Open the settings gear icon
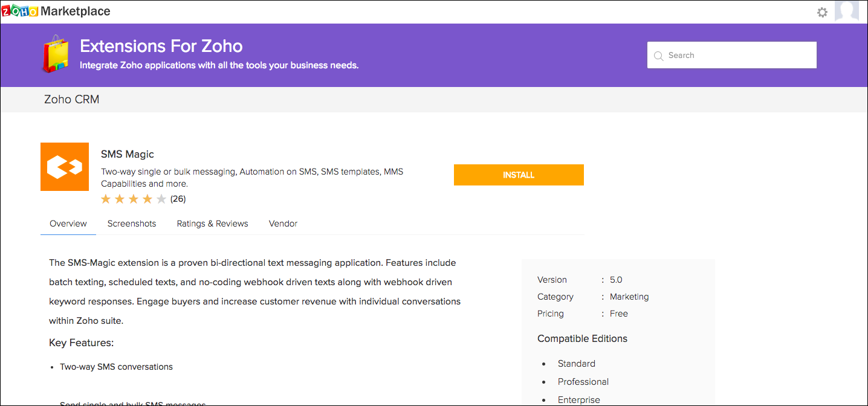The width and height of the screenshot is (868, 406). tap(822, 12)
